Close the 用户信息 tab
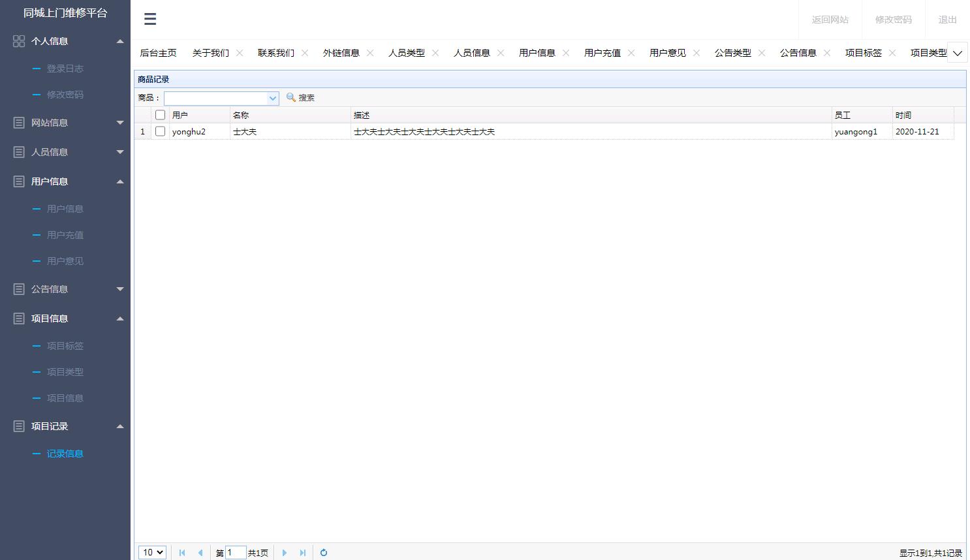970x560 pixels. point(566,53)
